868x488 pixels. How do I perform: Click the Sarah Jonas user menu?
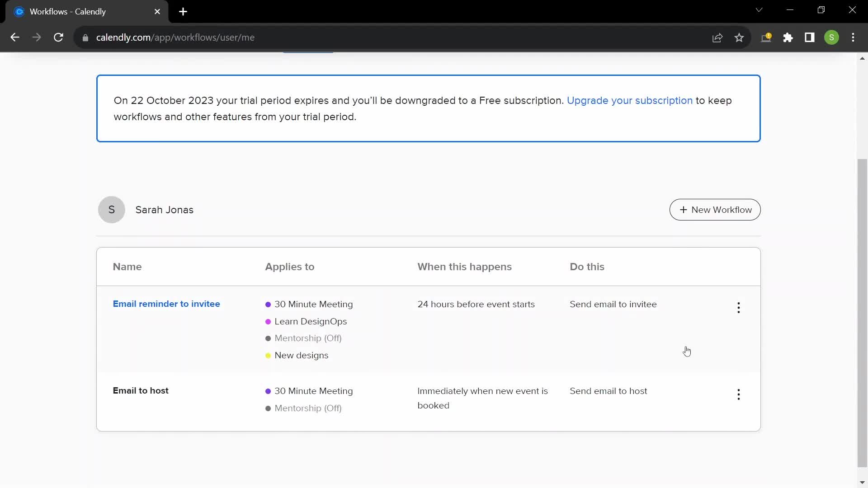point(112,210)
